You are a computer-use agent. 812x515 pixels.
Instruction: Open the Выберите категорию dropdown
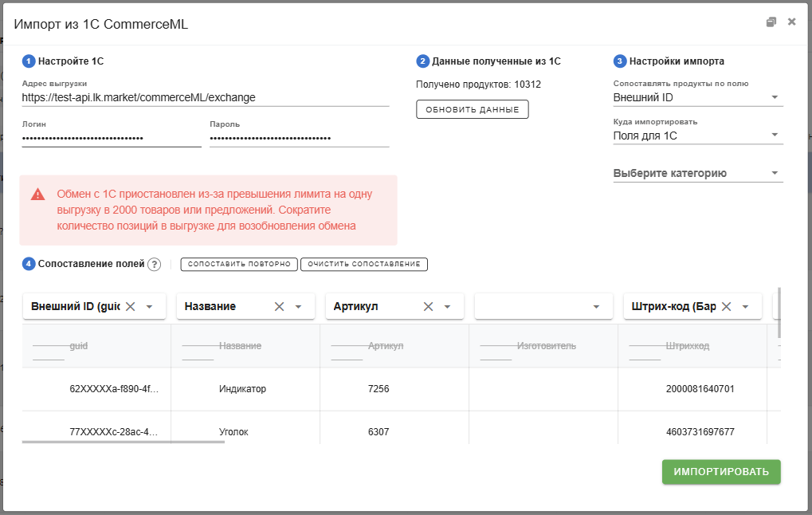click(698, 173)
